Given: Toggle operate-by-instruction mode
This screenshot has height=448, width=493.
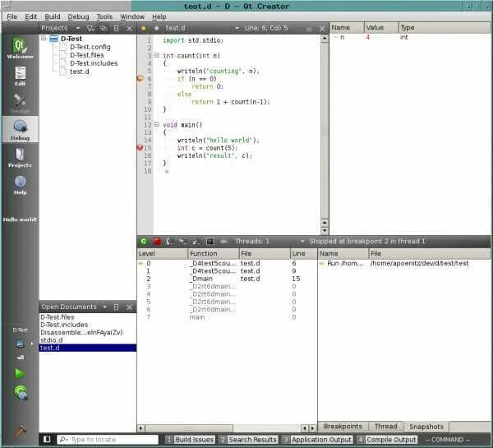Looking at the screenshot, I should point(210,242).
